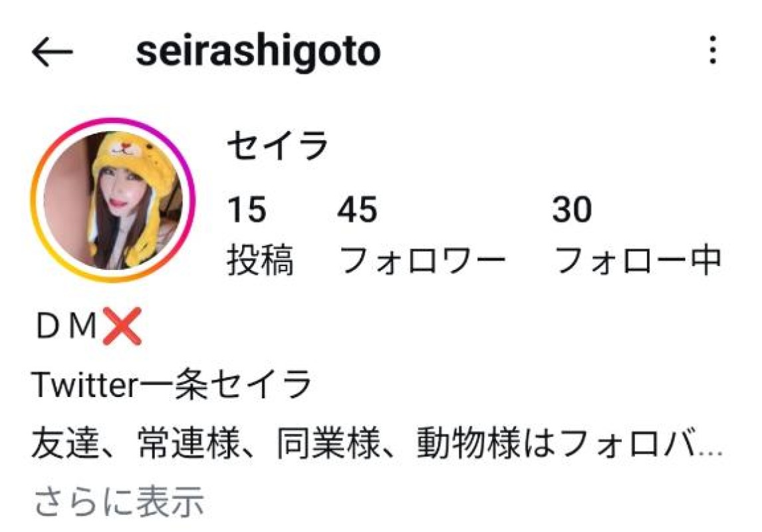Click the DM text in bio

(x=66, y=326)
